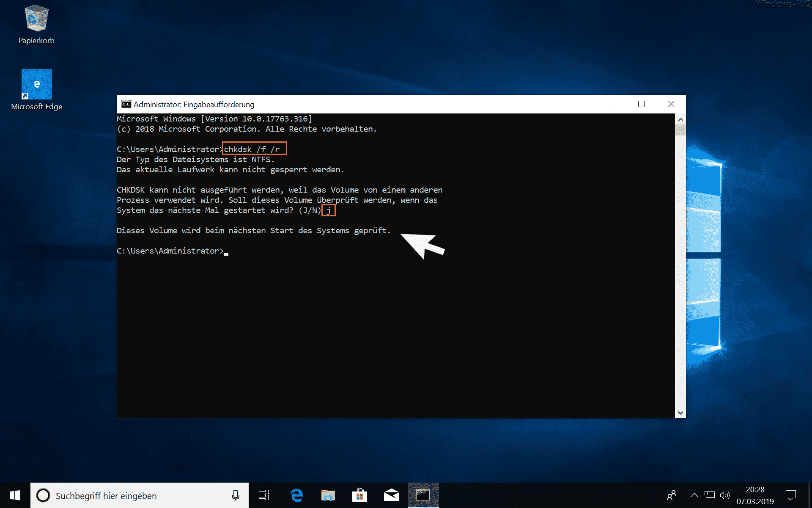The height and width of the screenshot is (508, 812).
Task: Click the '(J/N)' prompt text
Action: coord(310,210)
